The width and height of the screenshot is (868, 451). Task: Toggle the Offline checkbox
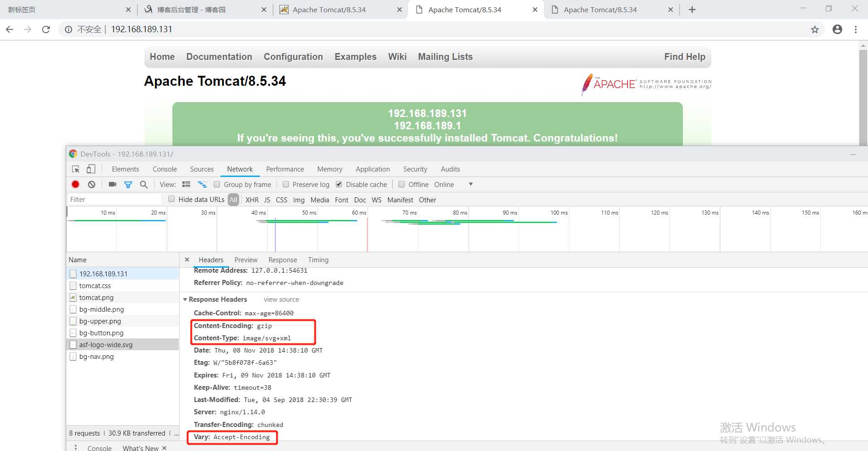point(402,184)
